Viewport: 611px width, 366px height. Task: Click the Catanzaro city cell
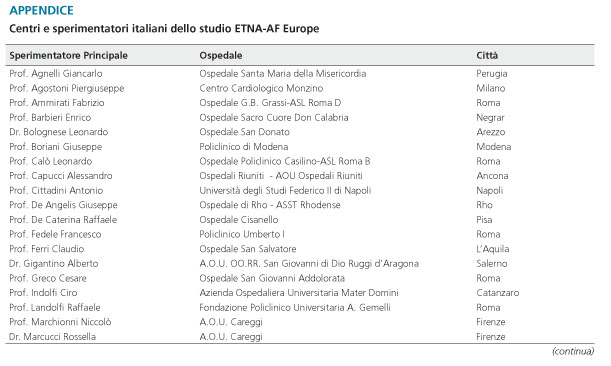pos(498,293)
